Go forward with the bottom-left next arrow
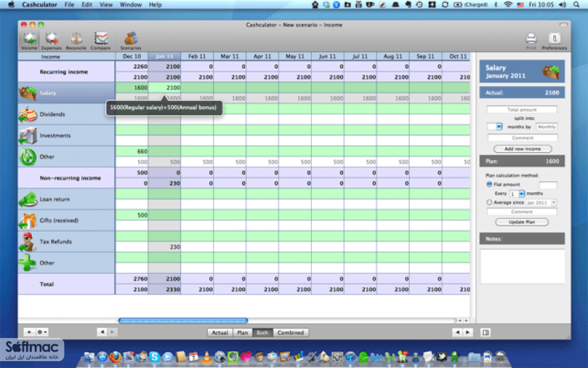 click(x=112, y=332)
